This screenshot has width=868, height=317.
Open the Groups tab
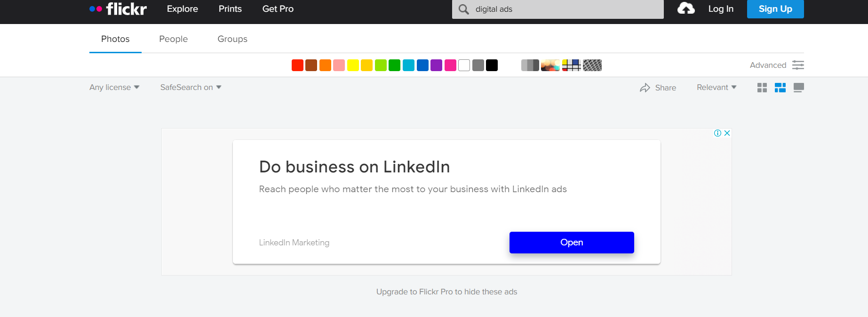(232, 39)
